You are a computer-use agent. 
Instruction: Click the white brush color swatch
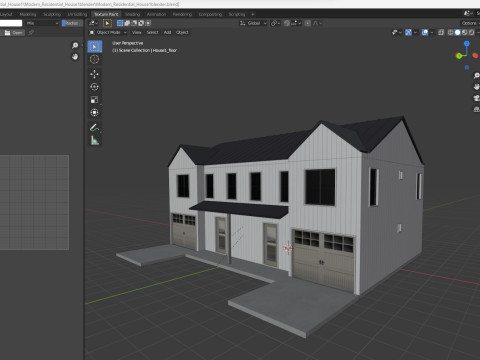tap(11, 23)
